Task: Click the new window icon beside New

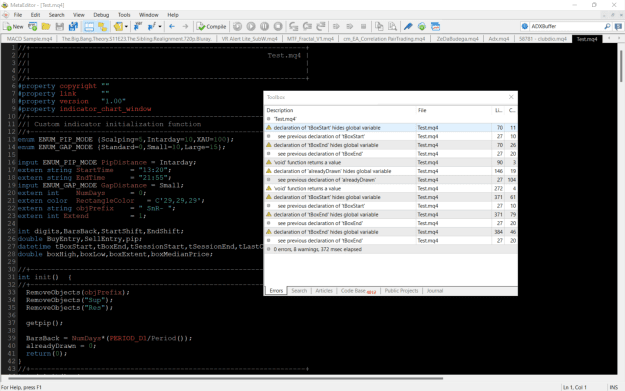Action: coord(33,27)
